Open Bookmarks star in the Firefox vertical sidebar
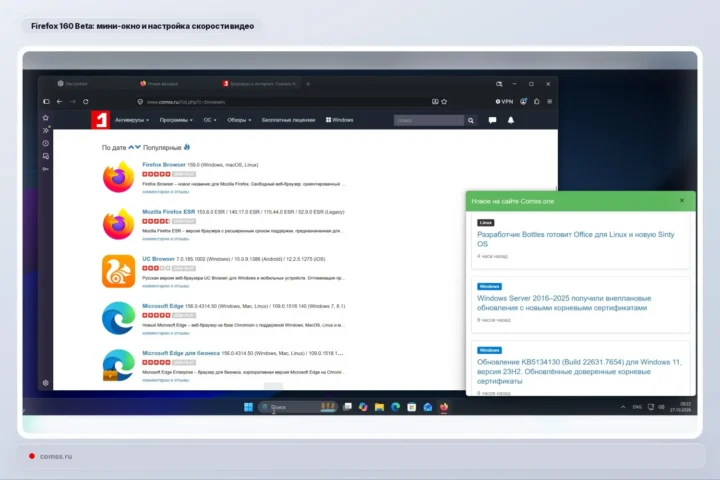The width and height of the screenshot is (720, 480). tap(45, 118)
